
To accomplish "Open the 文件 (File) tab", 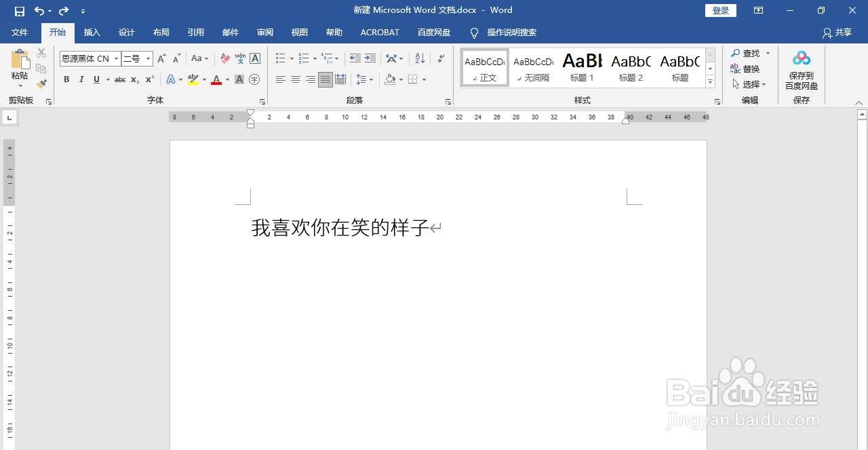I will coord(20,33).
